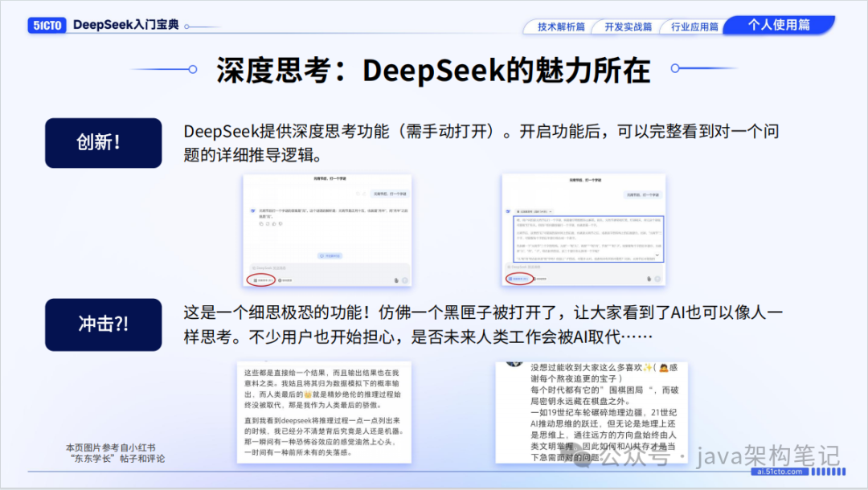This screenshot has height=490, width=868.
Task: Click send arrow icon in right DeepSeek screenshot
Action: [657, 279]
